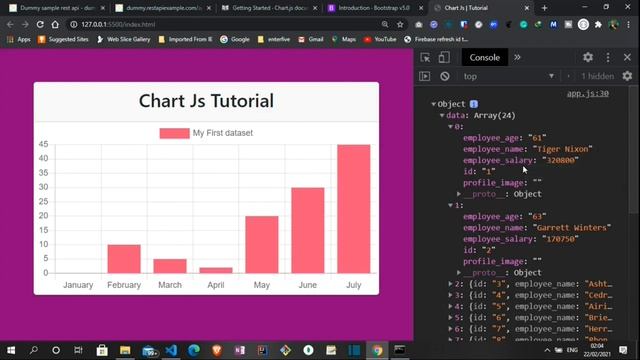Click the "Garrett Winters" value

point(572,227)
